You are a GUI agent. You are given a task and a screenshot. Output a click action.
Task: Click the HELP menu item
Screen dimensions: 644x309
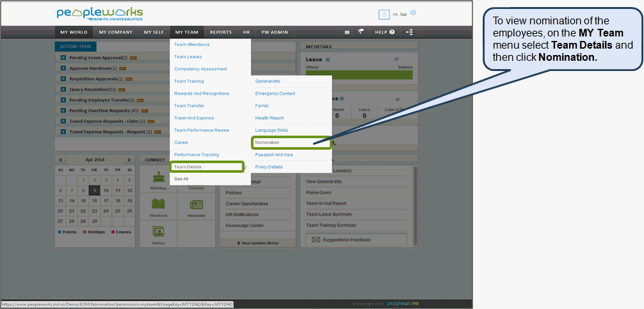pyautogui.click(x=385, y=33)
